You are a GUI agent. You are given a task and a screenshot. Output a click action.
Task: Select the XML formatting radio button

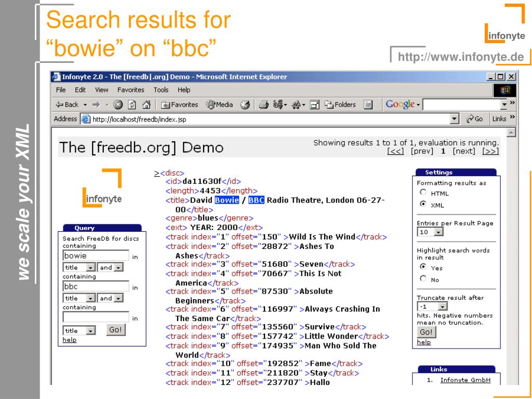point(423,204)
